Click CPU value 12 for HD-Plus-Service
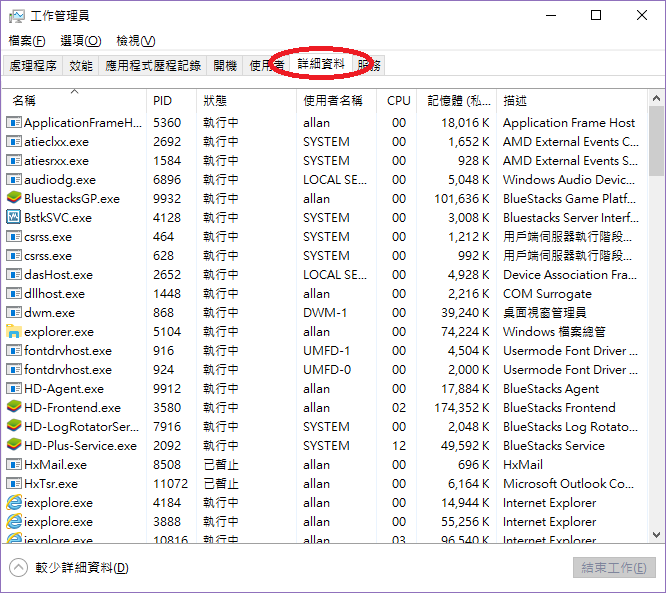This screenshot has height=593, width=666. (x=399, y=446)
